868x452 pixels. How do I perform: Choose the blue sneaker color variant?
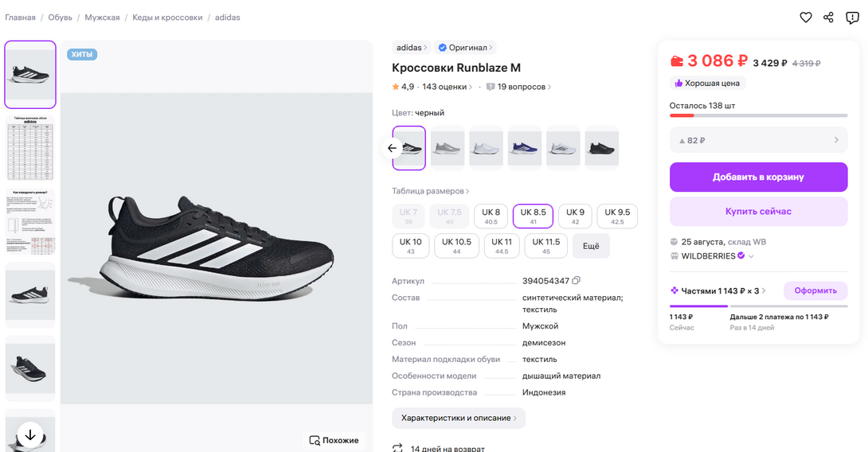[x=524, y=148]
